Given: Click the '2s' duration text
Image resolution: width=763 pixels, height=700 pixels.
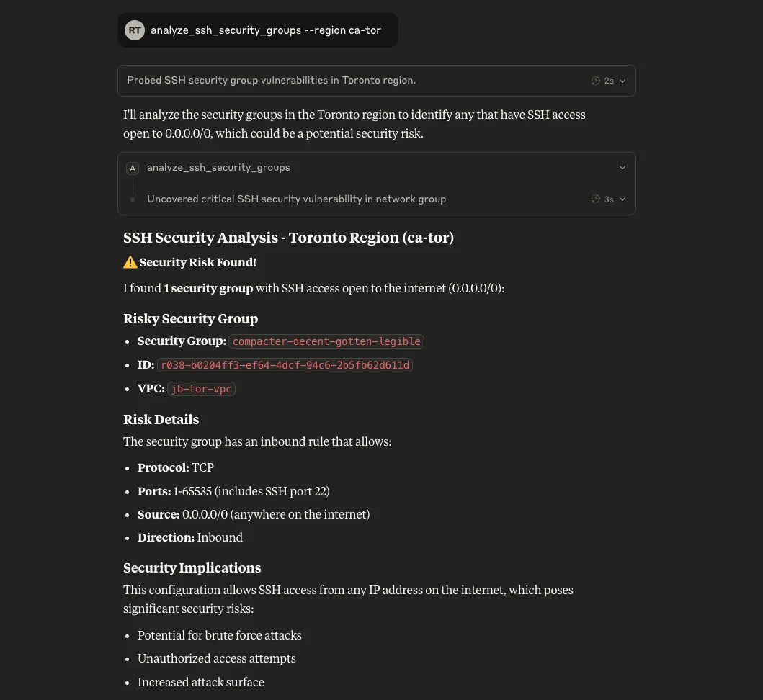Looking at the screenshot, I should [609, 81].
